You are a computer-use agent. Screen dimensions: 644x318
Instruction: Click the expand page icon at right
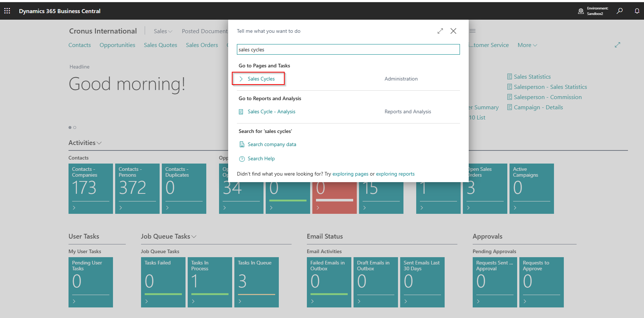coord(617,45)
